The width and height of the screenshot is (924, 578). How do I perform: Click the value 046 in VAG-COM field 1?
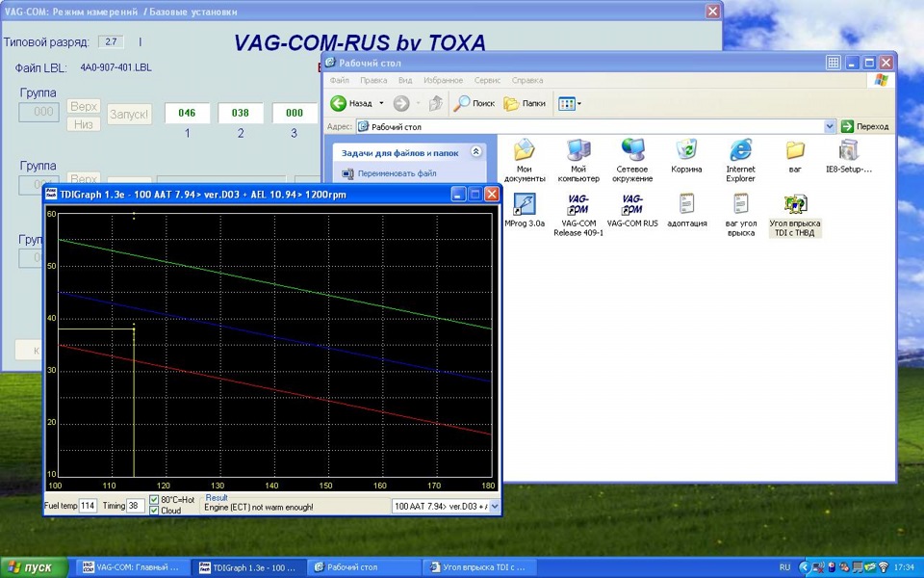(x=187, y=113)
